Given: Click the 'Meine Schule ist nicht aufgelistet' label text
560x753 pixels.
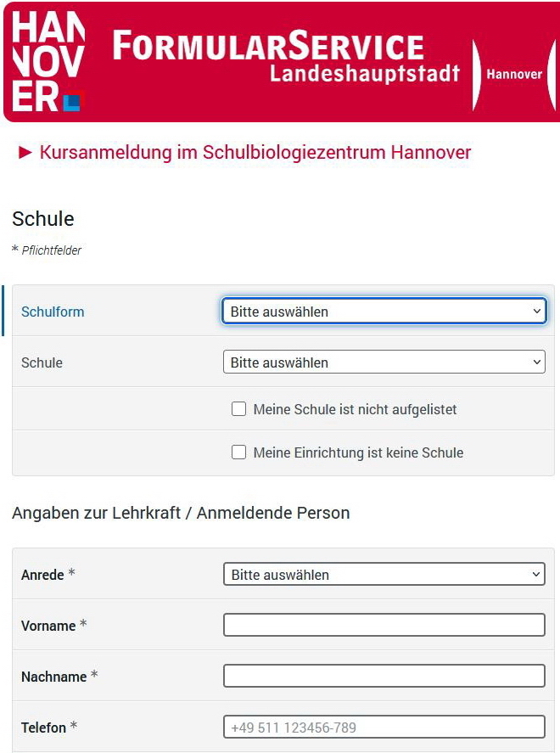Looking at the screenshot, I should coord(355,409).
